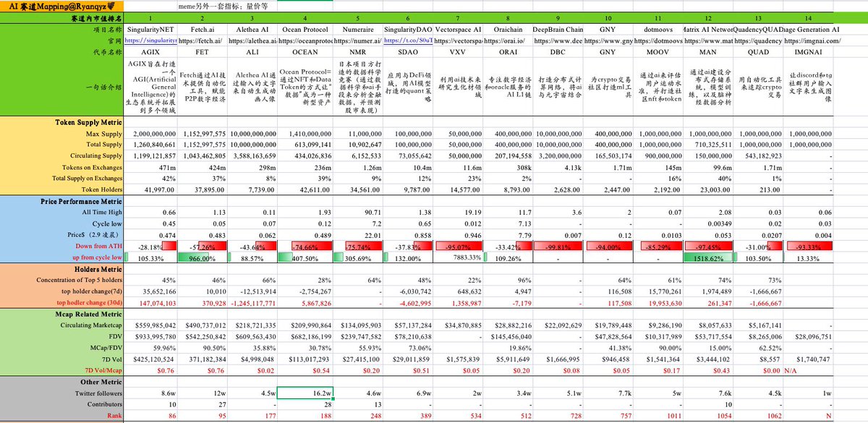Select the "VXV" token ticker cell

point(458,52)
